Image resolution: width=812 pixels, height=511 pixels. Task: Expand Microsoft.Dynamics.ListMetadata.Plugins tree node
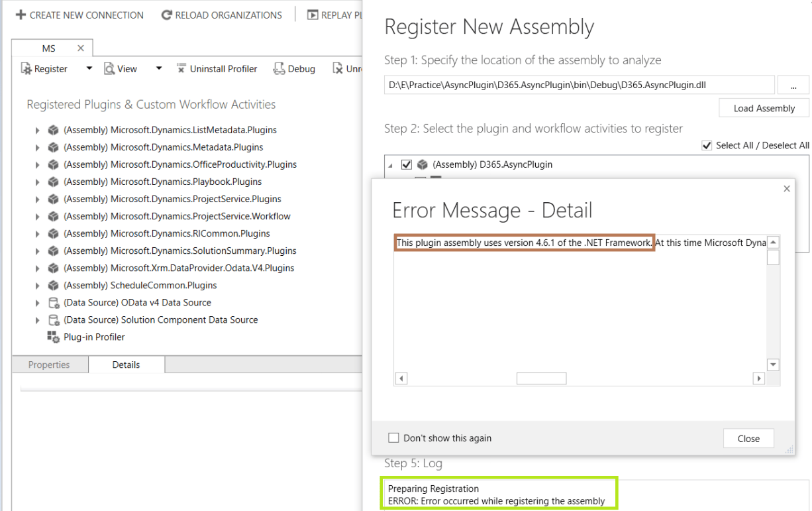pyautogui.click(x=38, y=130)
